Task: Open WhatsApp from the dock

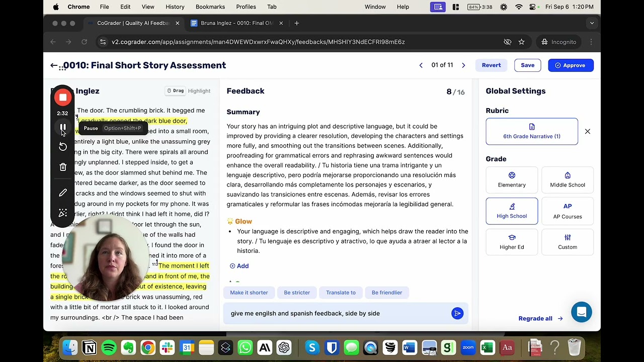Action: tap(245, 347)
